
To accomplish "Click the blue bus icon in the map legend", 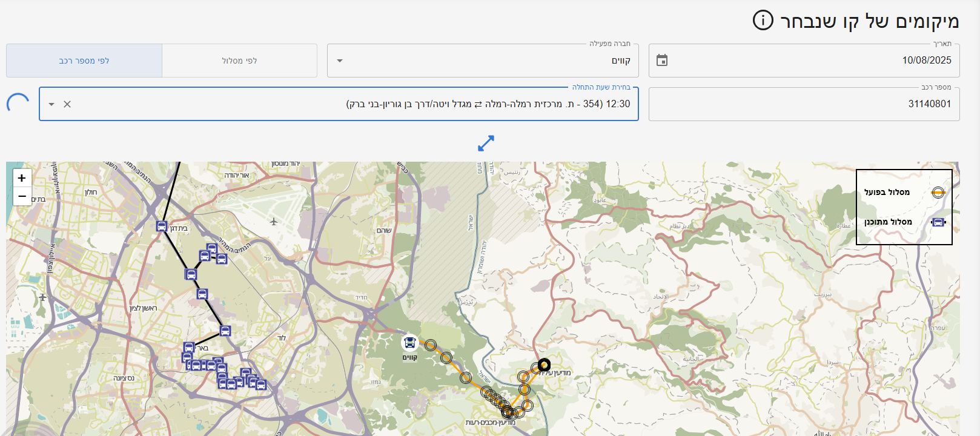I will click(938, 222).
